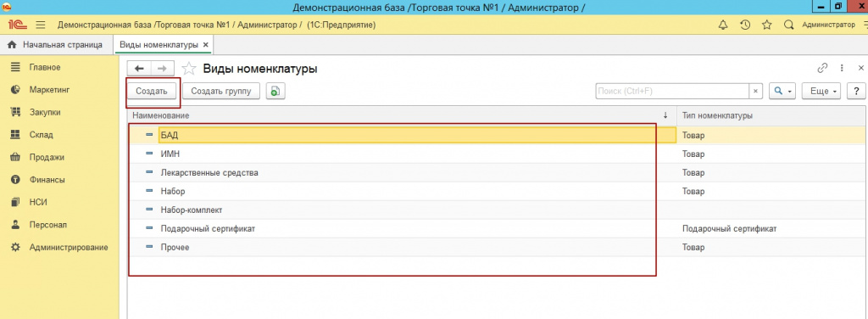The image size is (868, 319).
Task: Close the Виды номенклатуры tab
Action: [x=206, y=45]
